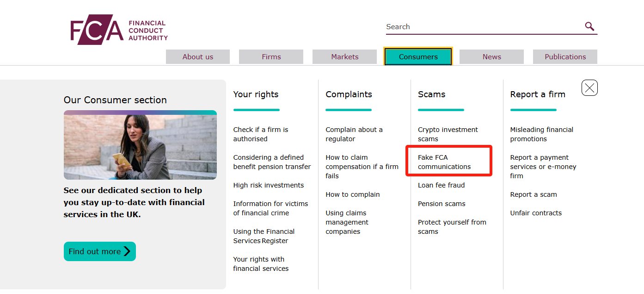Expand the Publications menu
The height and width of the screenshot is (294, 644).
(565, 56)
